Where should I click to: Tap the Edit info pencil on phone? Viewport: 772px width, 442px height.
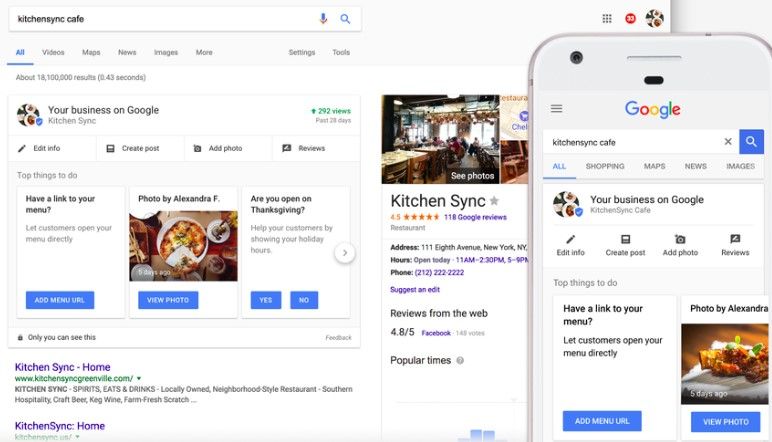coord(570,239)
